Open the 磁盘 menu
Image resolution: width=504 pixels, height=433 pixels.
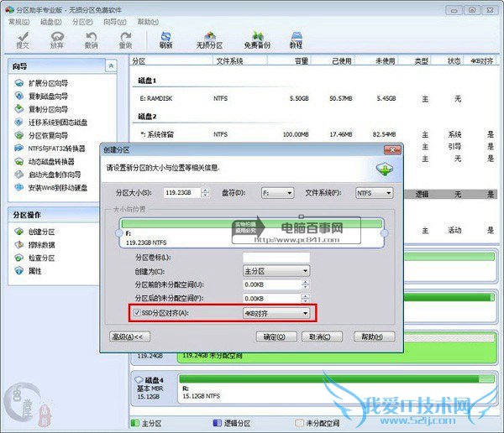50,22
